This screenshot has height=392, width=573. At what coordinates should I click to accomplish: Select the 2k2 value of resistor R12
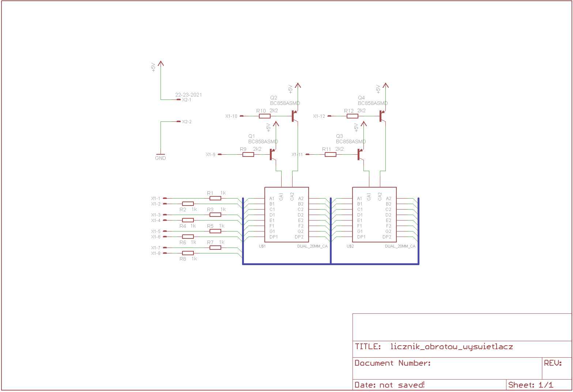point(362,110)
